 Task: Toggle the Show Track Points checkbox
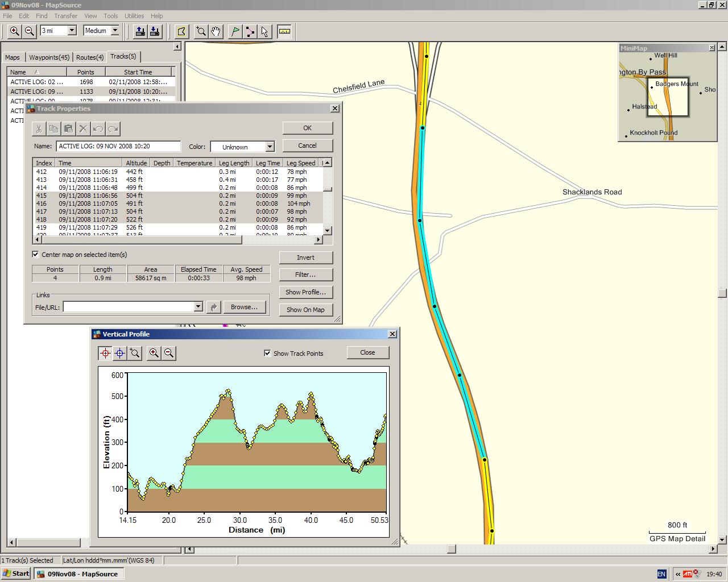267,353
